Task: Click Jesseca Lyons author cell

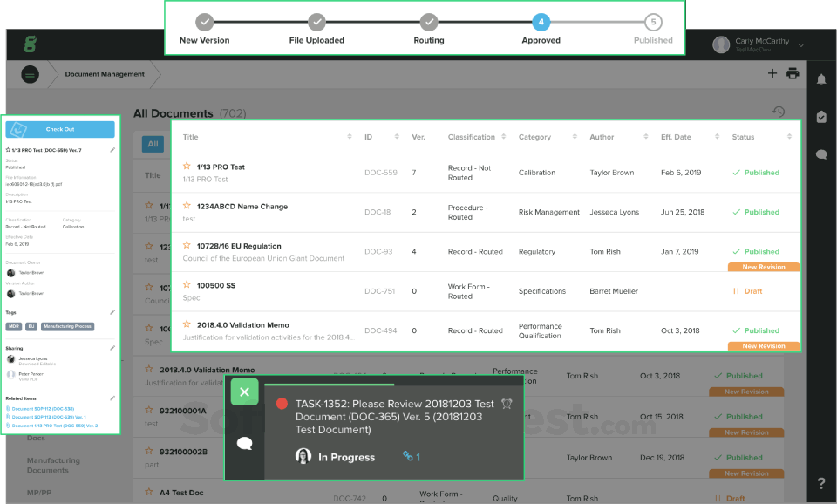Action: point(614,212)
